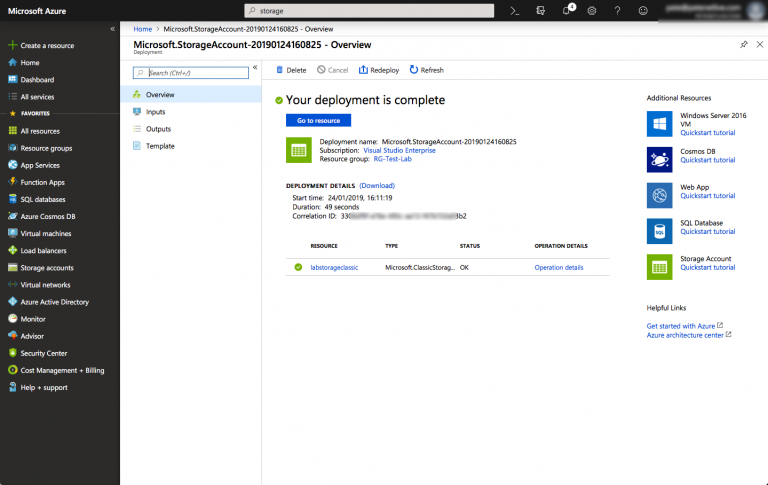
Task: Refresh the deployment overview
Action: [x=426, y=70]
